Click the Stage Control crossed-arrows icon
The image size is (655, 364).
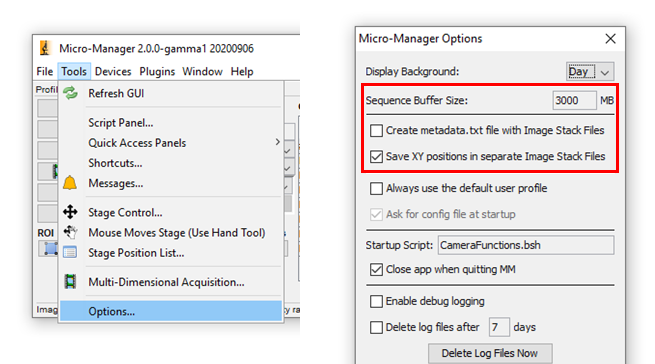[x=70, y=212]
